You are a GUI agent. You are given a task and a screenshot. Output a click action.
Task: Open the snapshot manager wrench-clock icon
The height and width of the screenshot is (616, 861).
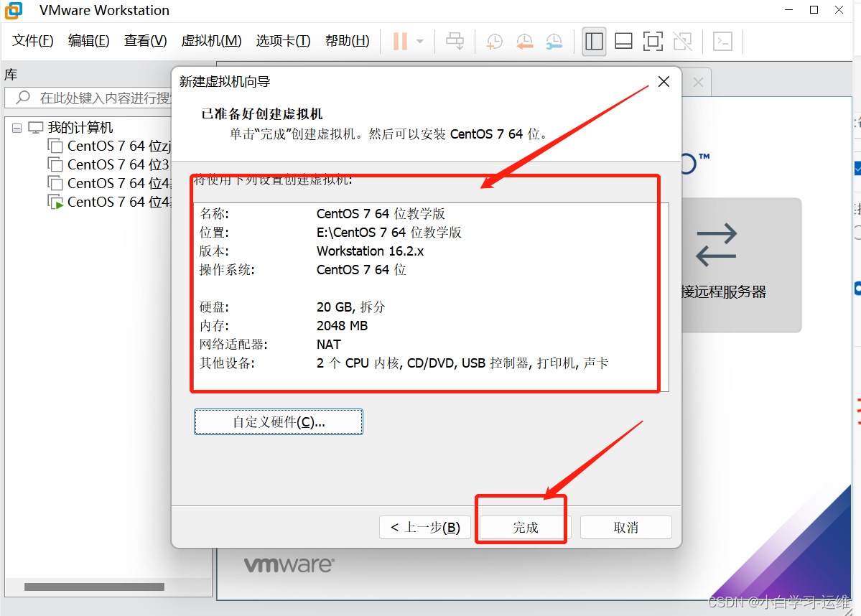point(554,41)
